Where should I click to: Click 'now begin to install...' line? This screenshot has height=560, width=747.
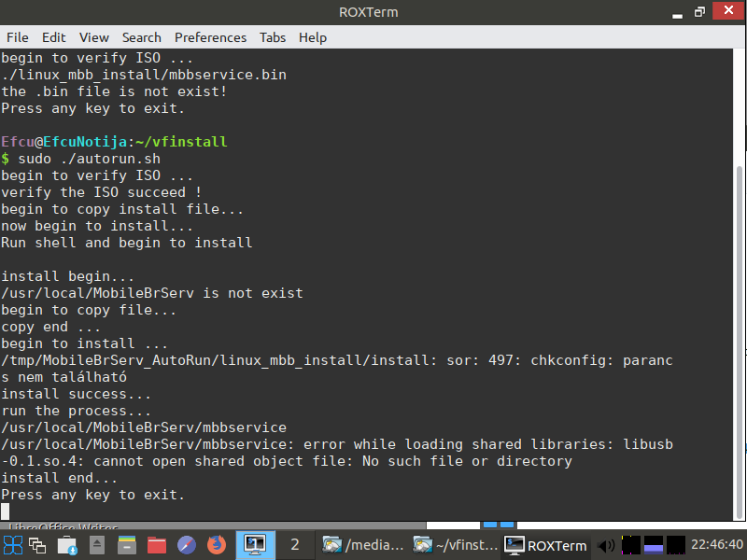coord(97,226)
